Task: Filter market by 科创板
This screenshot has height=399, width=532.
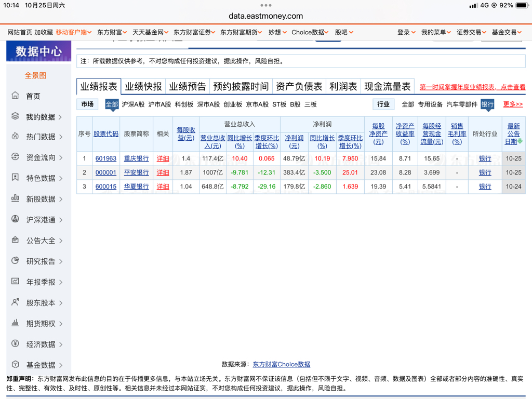Action: point(184,104)
